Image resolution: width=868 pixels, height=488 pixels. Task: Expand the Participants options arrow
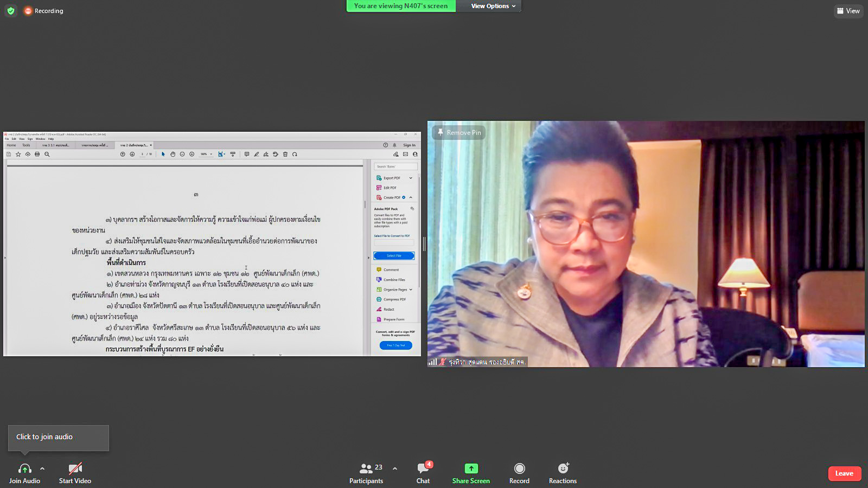[x=395, y=468]
